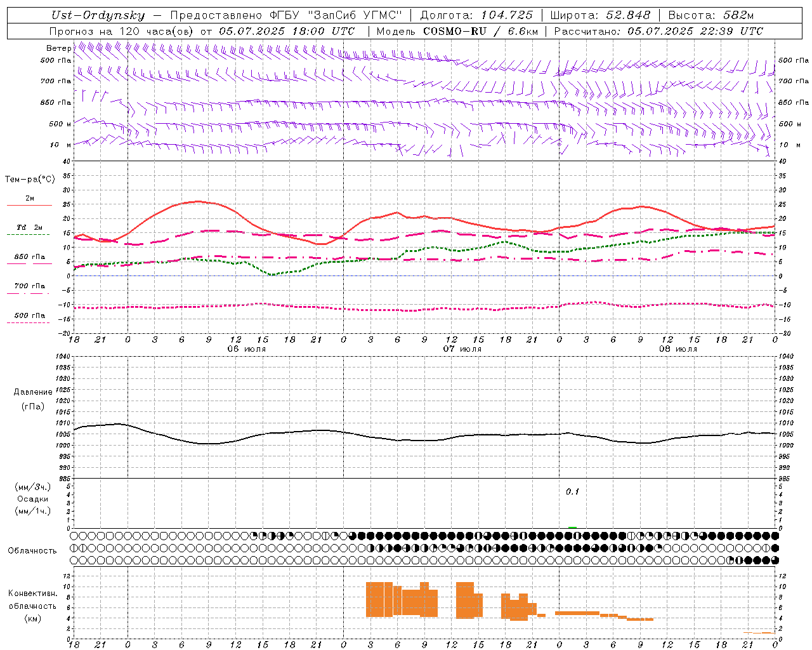Select the 'Модель COSMO-RU / 6.6км' label
This screenshot has height=650, width=812.
[x=457, y=31]
